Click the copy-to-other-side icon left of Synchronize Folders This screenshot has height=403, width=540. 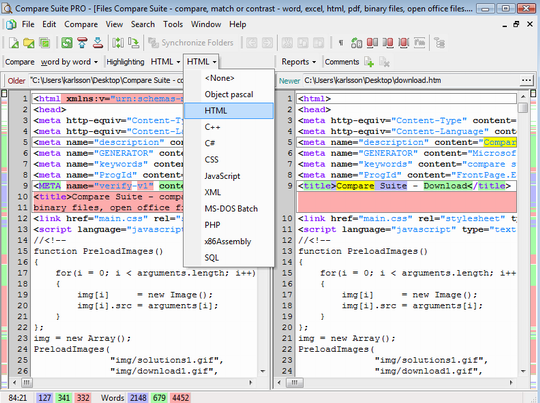click(x=134, y=43)
